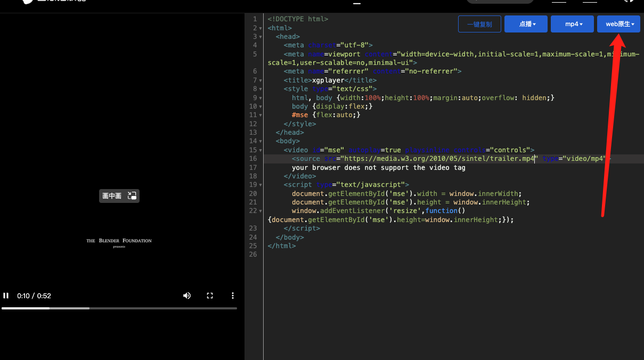Open the web原生 player dropdown
Screen dimensions: 644x360
click(x=618, y=24)
